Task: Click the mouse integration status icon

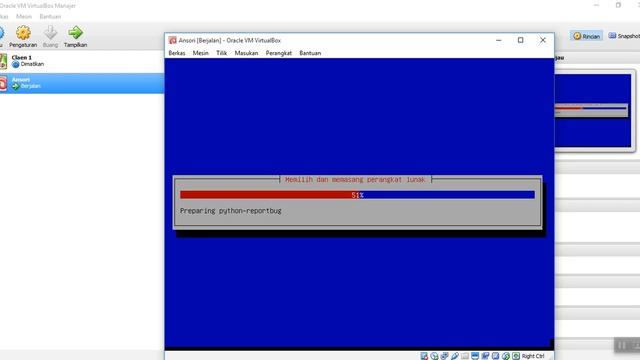Action: (506, 356)
